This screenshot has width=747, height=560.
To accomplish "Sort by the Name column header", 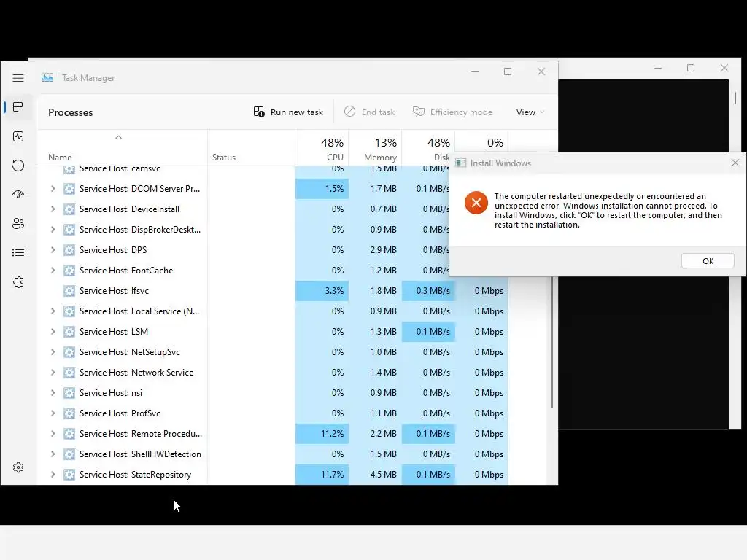I will point(60,157).
